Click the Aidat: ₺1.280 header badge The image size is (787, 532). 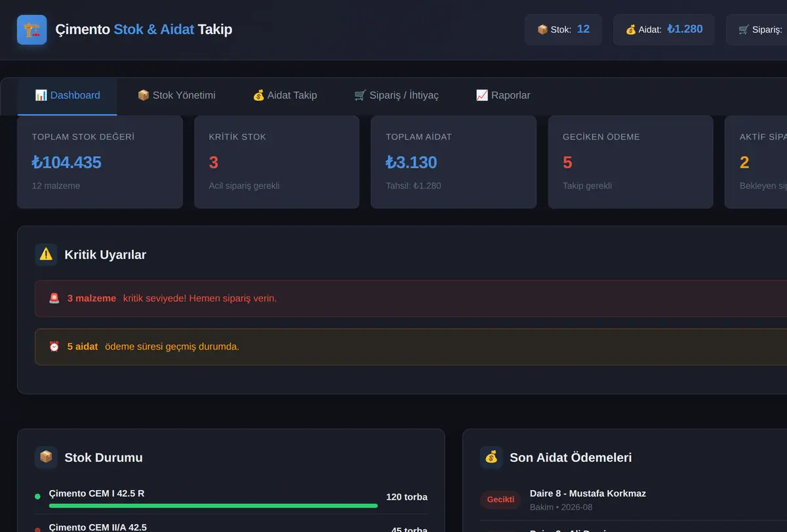(664, 30)
